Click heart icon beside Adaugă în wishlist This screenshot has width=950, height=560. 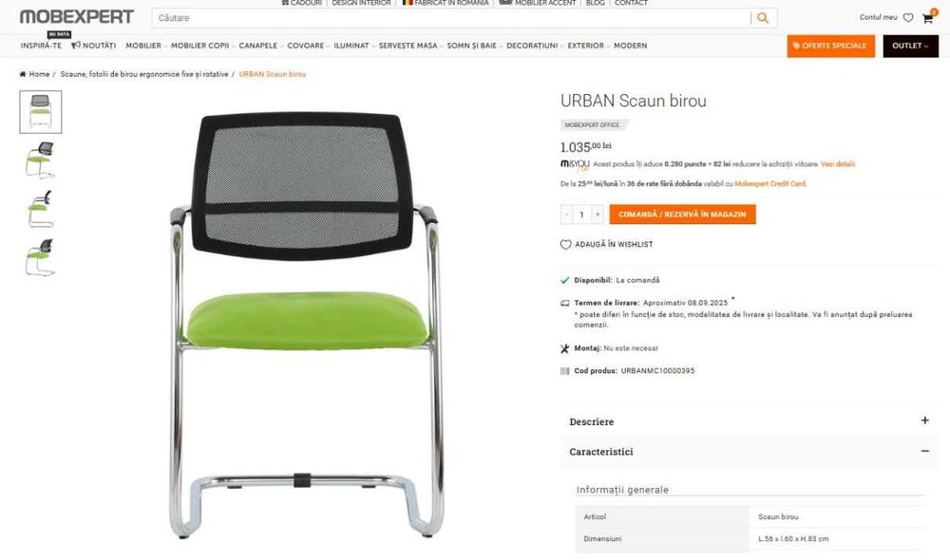pyautogui.click(x=565, y=245)
